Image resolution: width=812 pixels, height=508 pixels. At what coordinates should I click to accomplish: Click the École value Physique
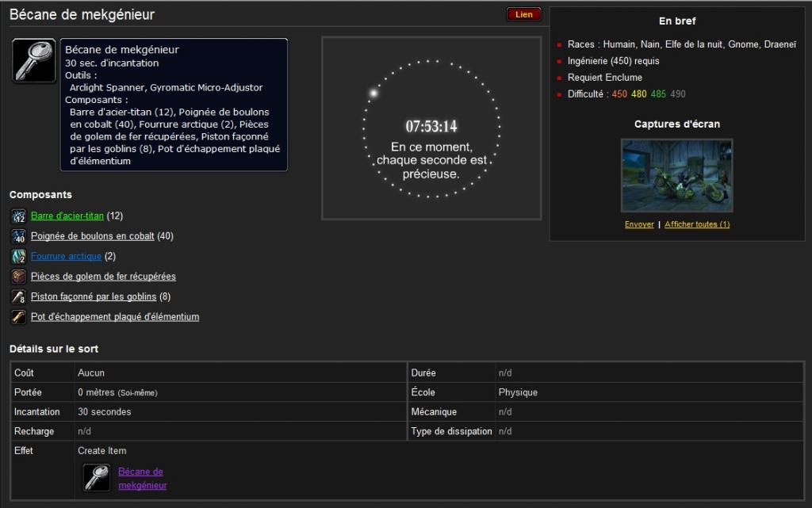click(518, 392)
